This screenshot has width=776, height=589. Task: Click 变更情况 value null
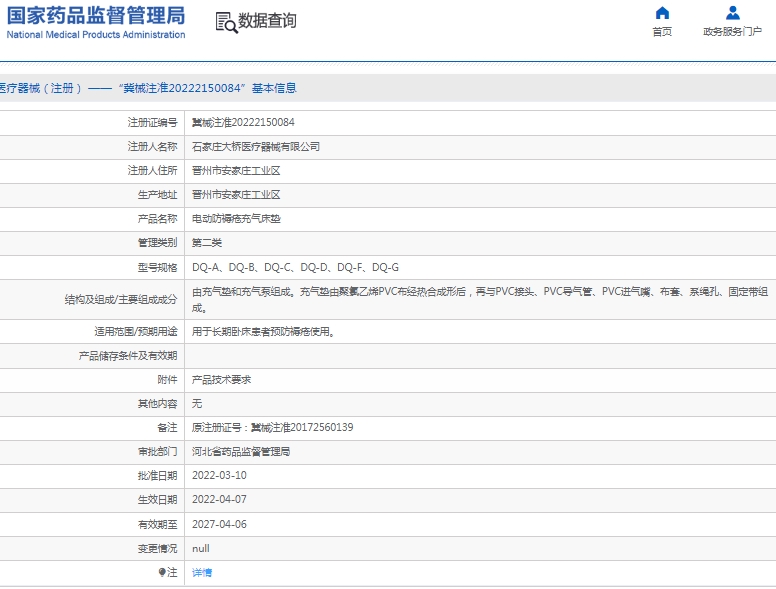pos(201,548)
